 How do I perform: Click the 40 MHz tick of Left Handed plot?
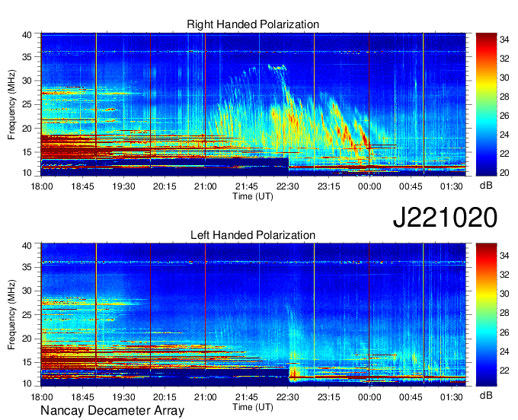(27, 246)
